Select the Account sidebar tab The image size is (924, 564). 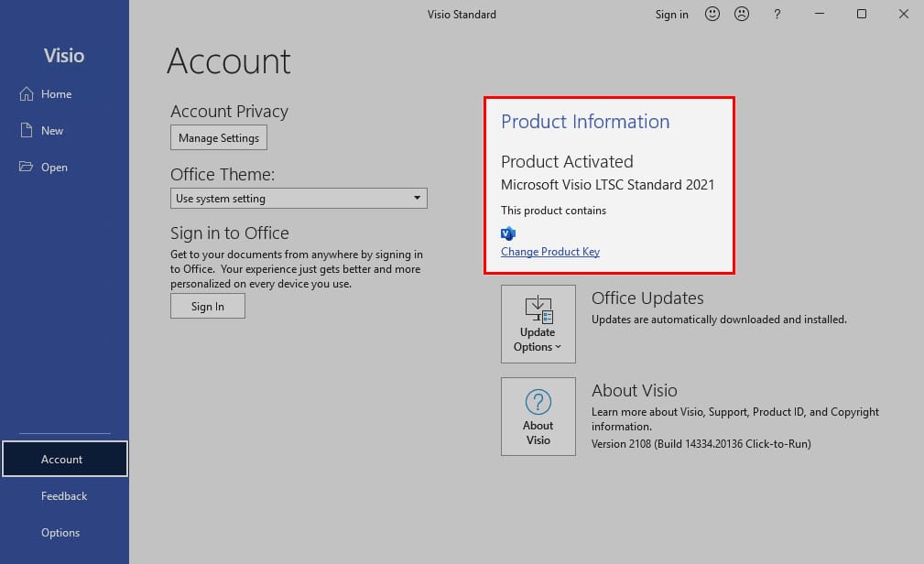pyautogui.click(x=65, y=459)
